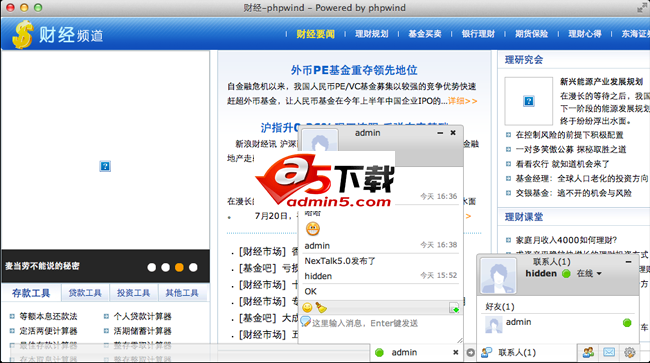650x363 pixels.
Task: Click the green status dot next to hidden
Action: 566,273
